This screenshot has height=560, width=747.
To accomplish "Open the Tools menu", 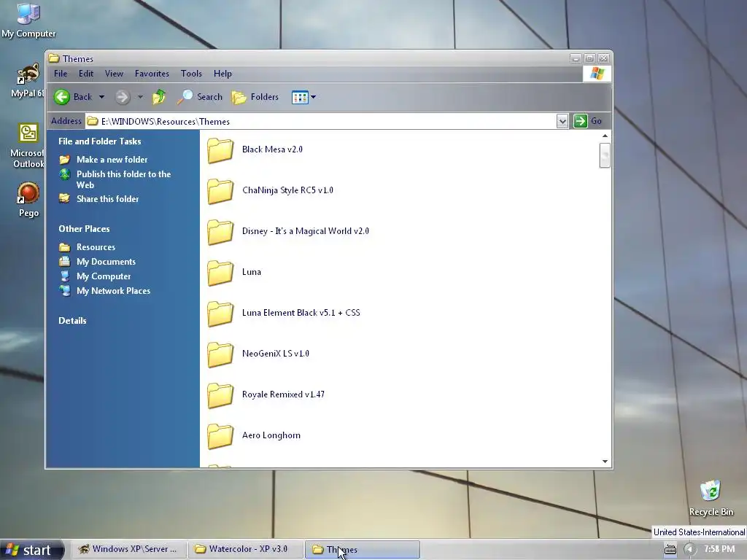I will coord(191,74).
